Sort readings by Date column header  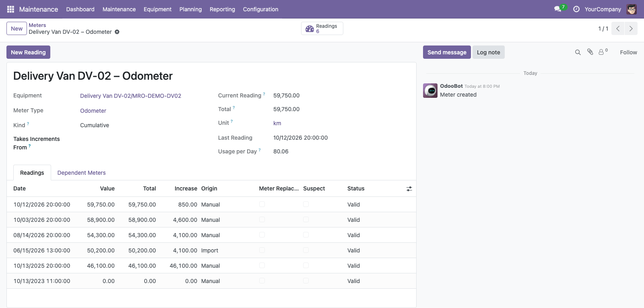coord(19,188)
